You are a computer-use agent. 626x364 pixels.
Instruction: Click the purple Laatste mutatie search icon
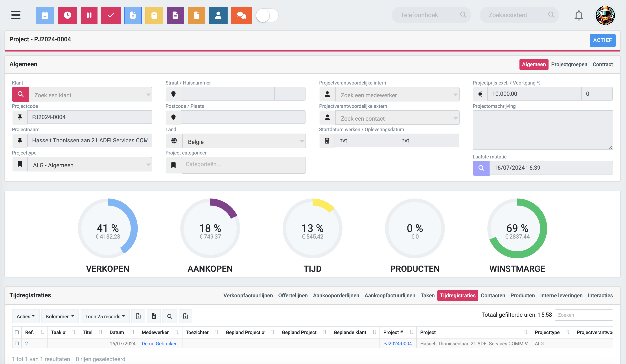click(481, 168)
